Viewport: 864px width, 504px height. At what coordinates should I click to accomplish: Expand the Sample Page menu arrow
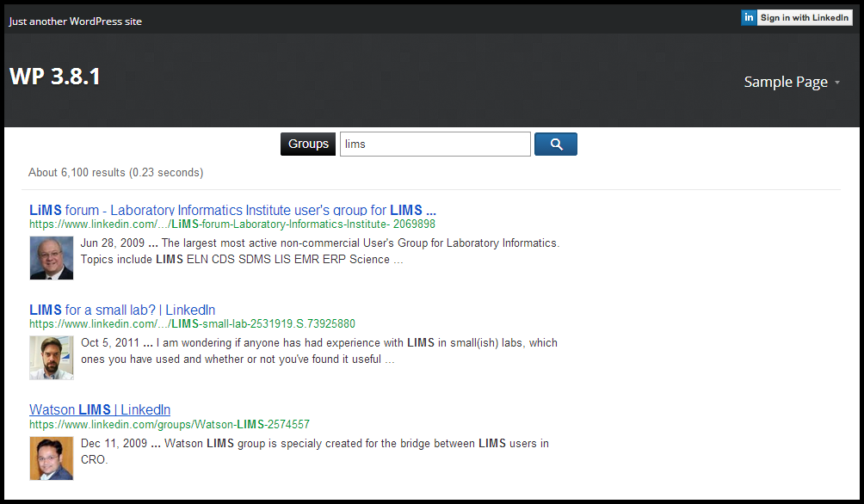click(837, 83)
